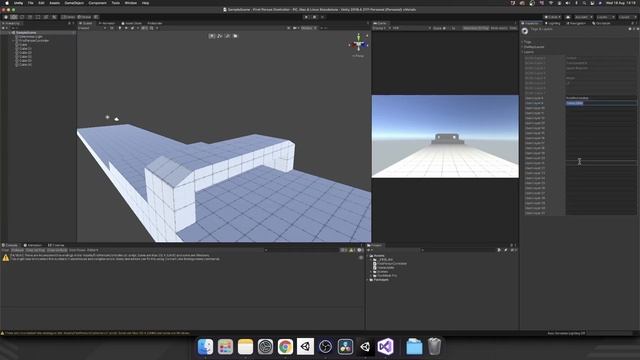This screenshot has height=360, width=640.
Task: Open the Gizmos dropdown
Action: click(308, 28)
